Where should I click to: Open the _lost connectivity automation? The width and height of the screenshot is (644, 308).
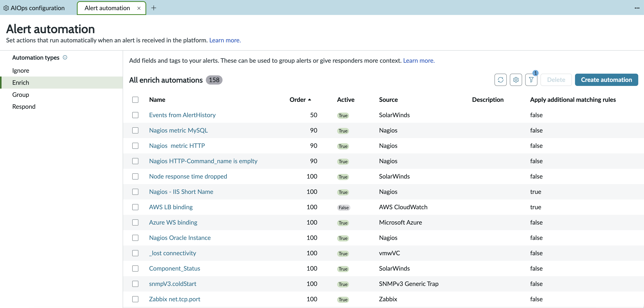[x=172, y=253]
